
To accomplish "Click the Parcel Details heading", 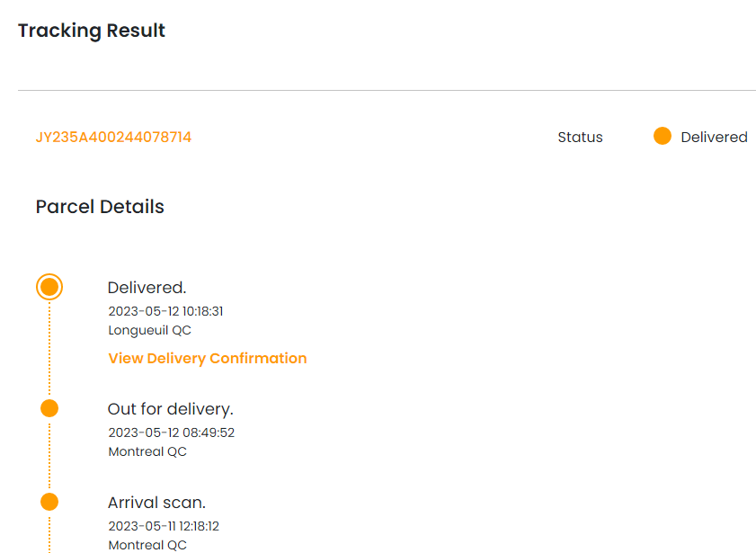I will tap(100, 207).
